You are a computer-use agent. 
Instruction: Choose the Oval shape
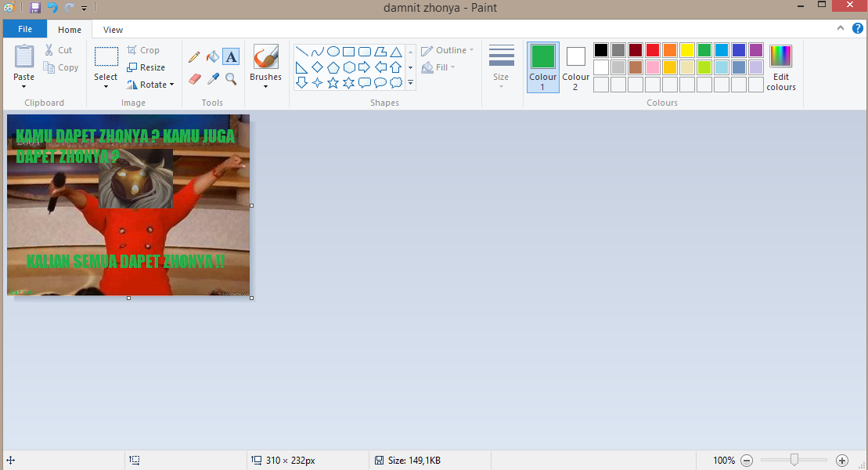pos(333,52)
